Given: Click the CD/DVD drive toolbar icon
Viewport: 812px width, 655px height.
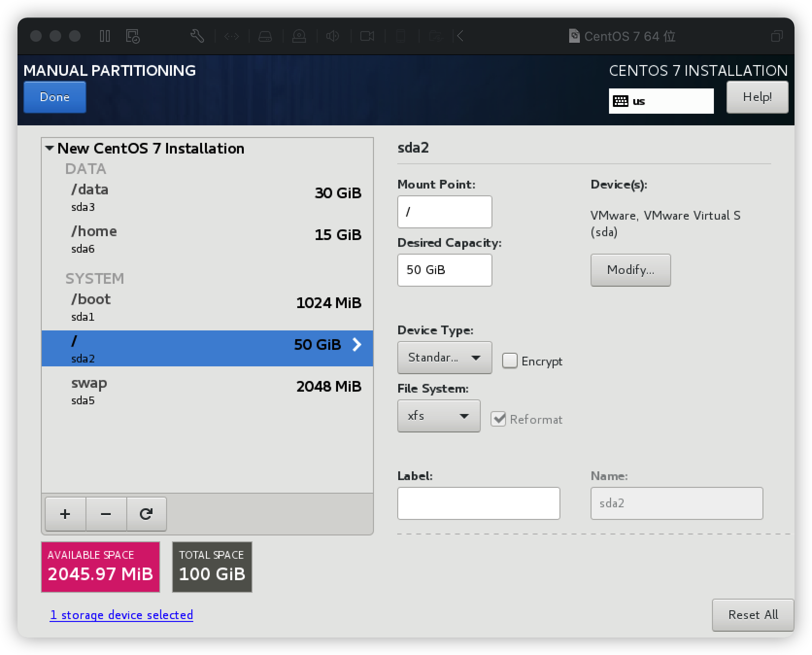Looking at the screenshot, I should [x=299, y=36].
